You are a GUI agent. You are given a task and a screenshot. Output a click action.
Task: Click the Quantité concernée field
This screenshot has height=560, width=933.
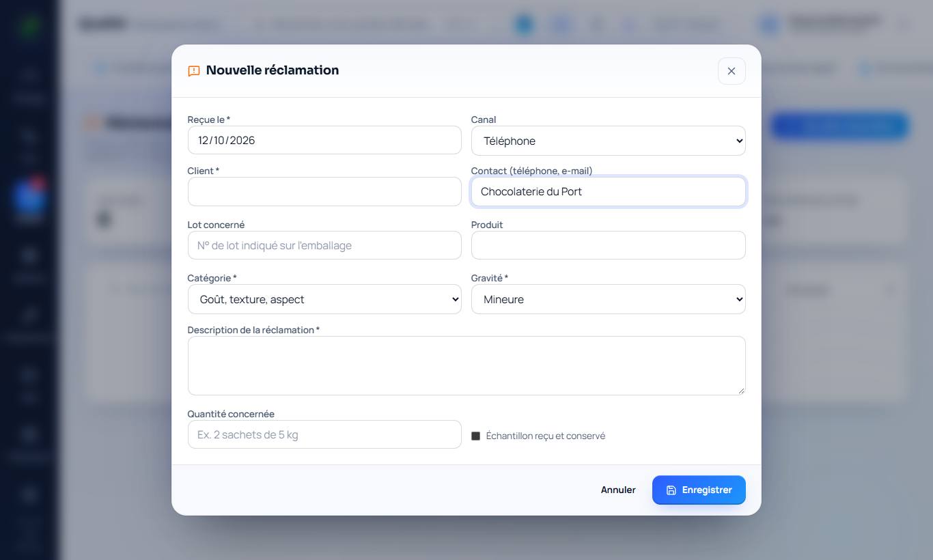(x=324, y=434)
